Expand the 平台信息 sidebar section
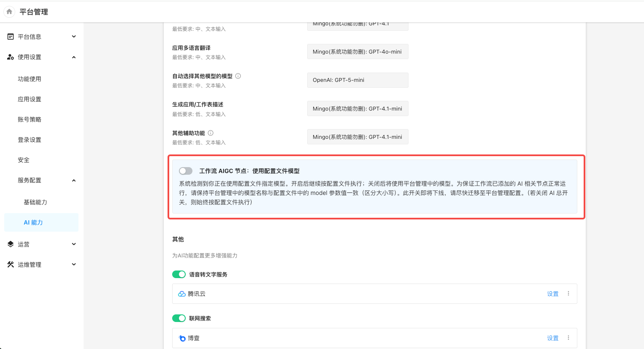The image size is (644, 349). 74,37
